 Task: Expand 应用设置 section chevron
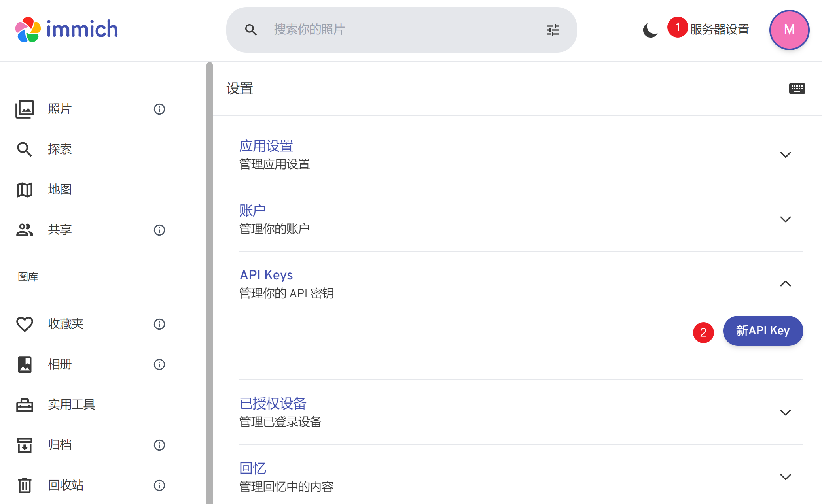786,155
